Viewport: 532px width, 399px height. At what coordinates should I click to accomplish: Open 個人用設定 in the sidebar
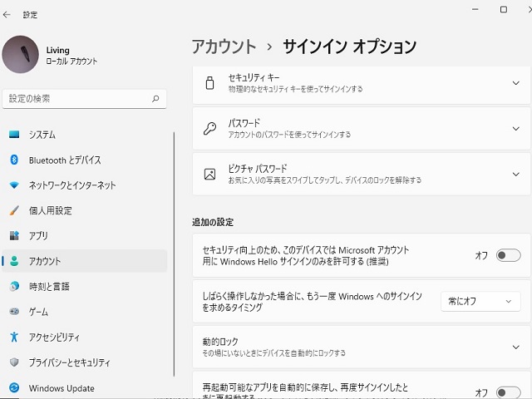tap(85, 210)
